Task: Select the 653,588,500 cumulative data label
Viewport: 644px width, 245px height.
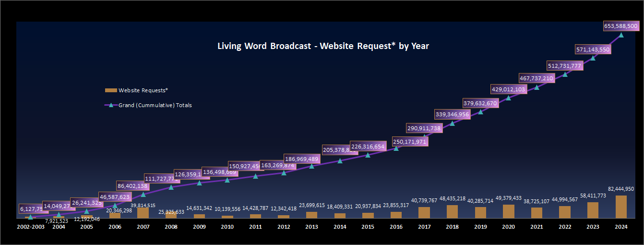Action: pos(621,26)
